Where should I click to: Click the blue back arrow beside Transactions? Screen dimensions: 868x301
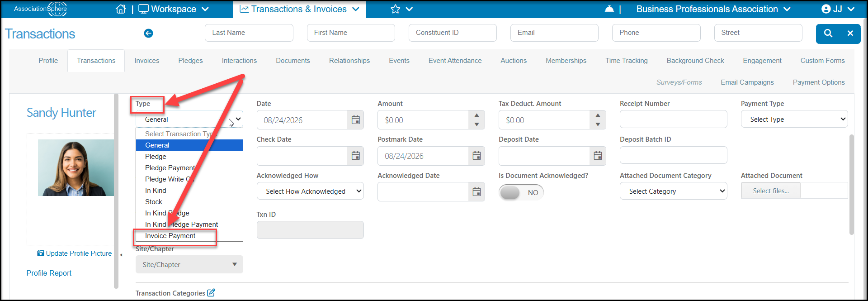[x=148, y=33]
